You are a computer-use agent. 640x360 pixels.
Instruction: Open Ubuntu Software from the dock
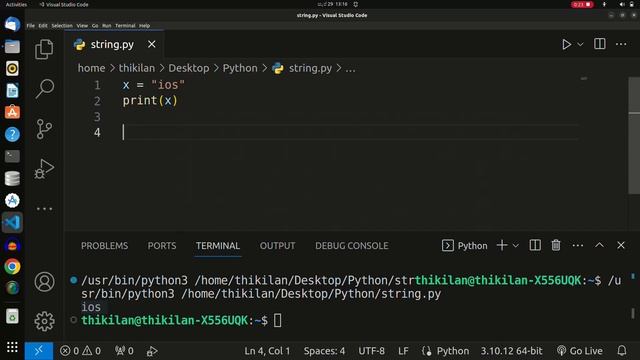(12, 112)
